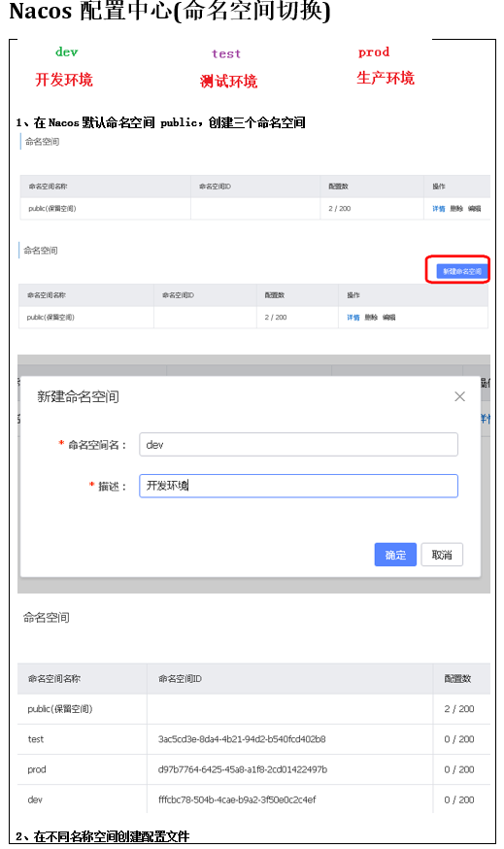
Task: Click the test namespace ID 3ac5cd3e
Action: pos(242,739)
